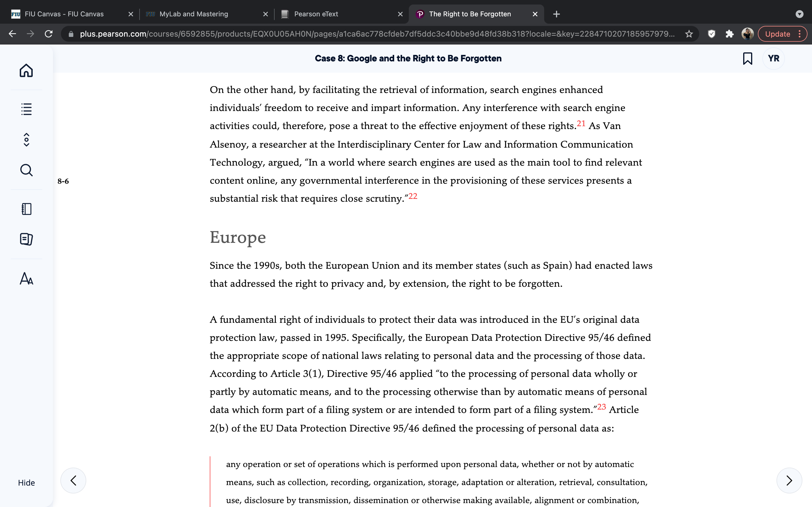The height and width of the screenshot is (507, 812).
Task: Open the flashcards icon in sidebar
Action: coord(26,239)
